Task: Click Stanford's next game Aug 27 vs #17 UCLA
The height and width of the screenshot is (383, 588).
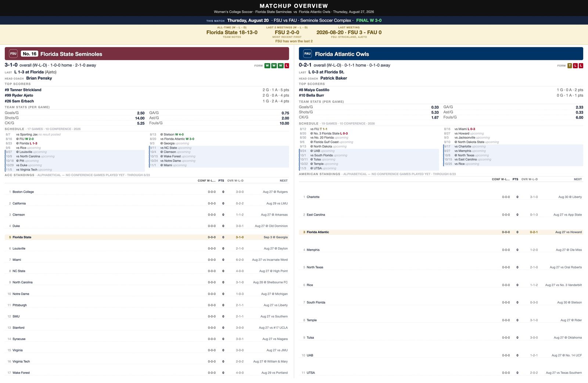Action: coord(273,328)
